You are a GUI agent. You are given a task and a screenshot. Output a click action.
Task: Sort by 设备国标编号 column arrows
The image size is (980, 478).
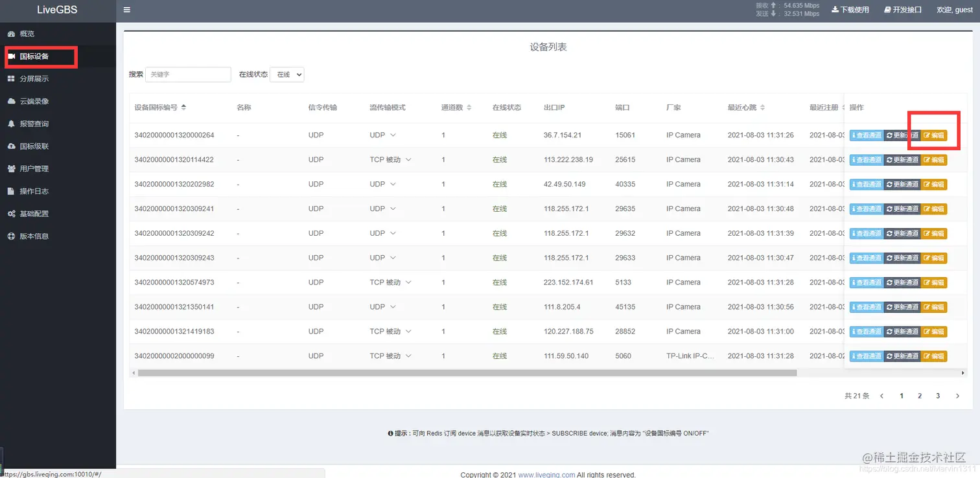pyautogui.click(x=183, y=108)
